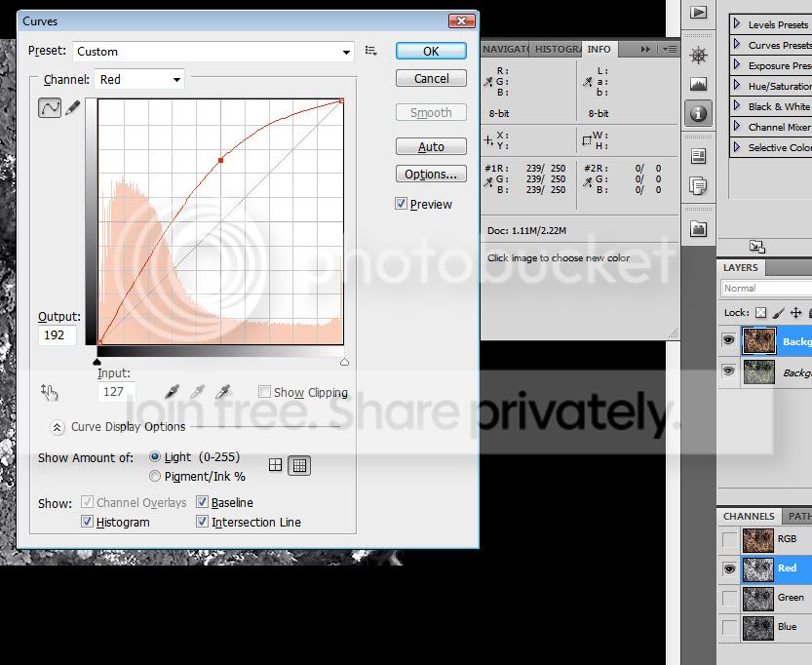Switch to the simple quarter-tone grid icon

tap(276, 466)
